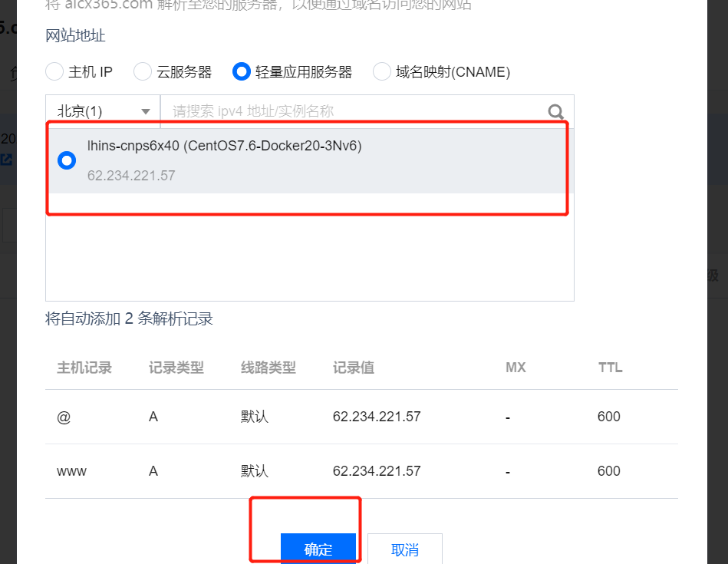Click the 记录值 column header
Viewport: 728px width, 564px height.
(x=354, y=368)
